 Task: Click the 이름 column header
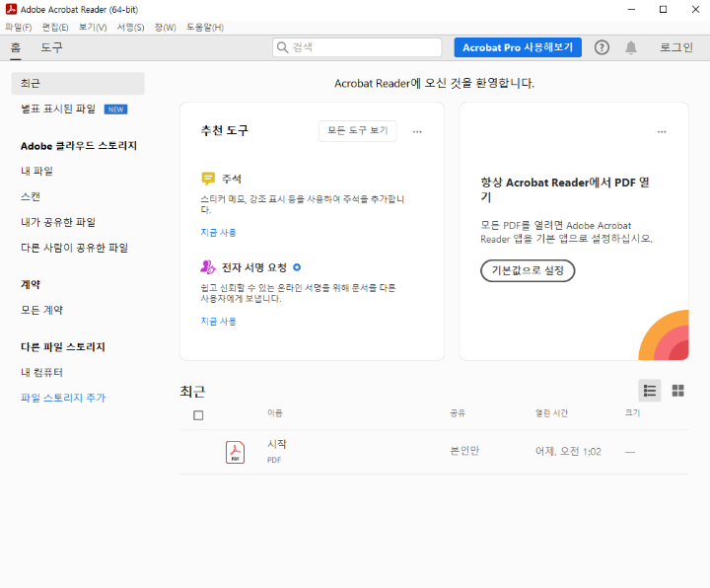275,413
